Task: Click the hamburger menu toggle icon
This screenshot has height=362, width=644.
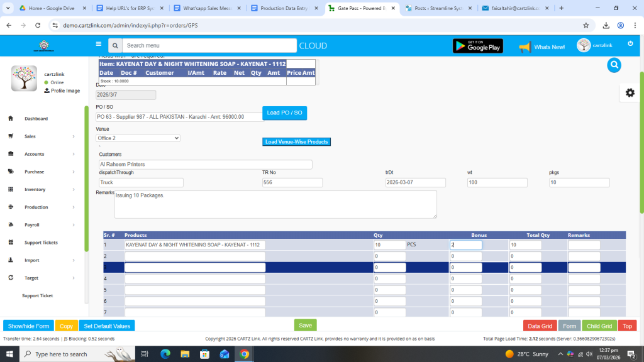Action: tap(98, 45)
